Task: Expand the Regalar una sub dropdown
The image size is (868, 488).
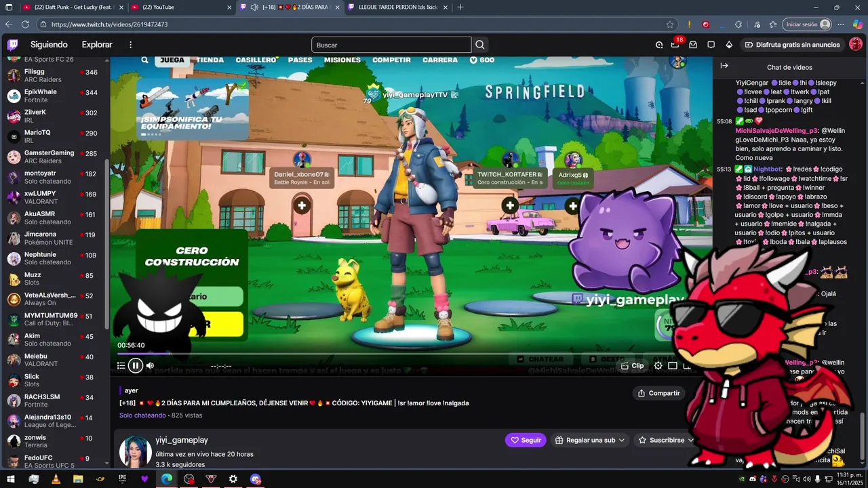Action: pyautogui.click(x=590, y=440)
